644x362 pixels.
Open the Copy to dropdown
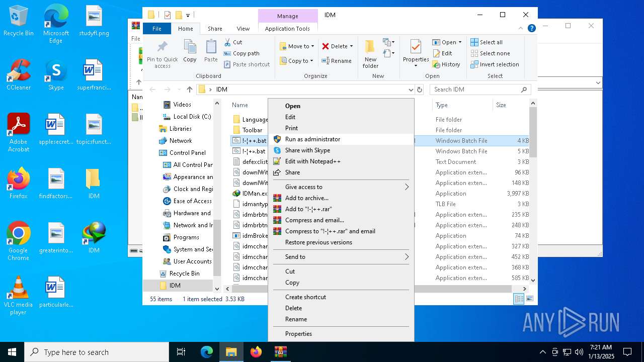[296, 61]
